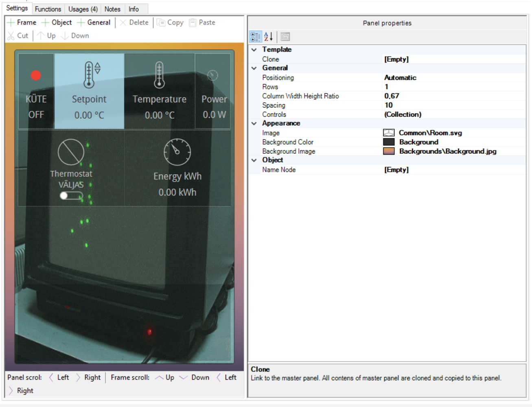Click the Categorized view icon in properties toolbar
Image resolution: width=532 pixels, height=407 pixels.
coord(255,37)
